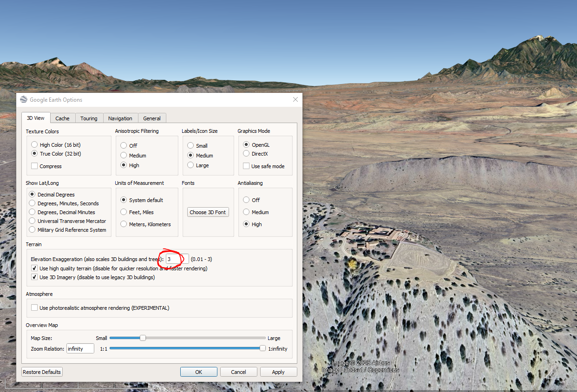Set Anisotropic Filtering to Medium
Image resolution: width=577 pixels, height=392 pixels.
(x=124, y=155)
